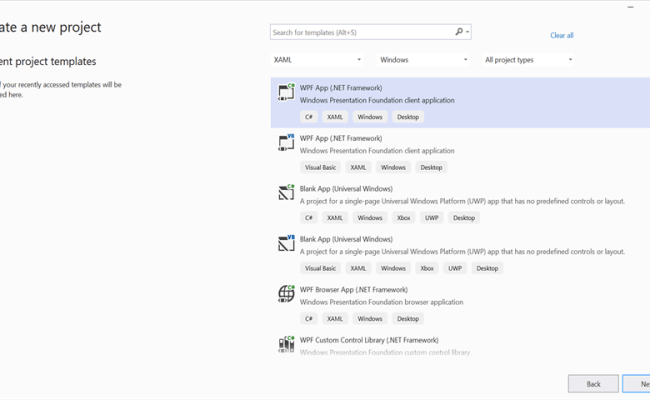Click the Visual Basic Blank App (Universal Windows) icon

tap(286, 243)
